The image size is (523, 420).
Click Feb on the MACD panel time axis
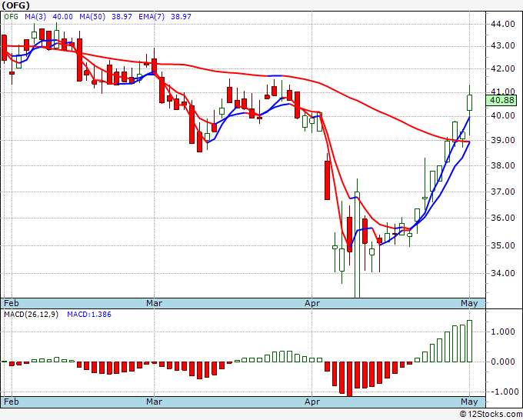pyautogui.click(x=12, y=402)
